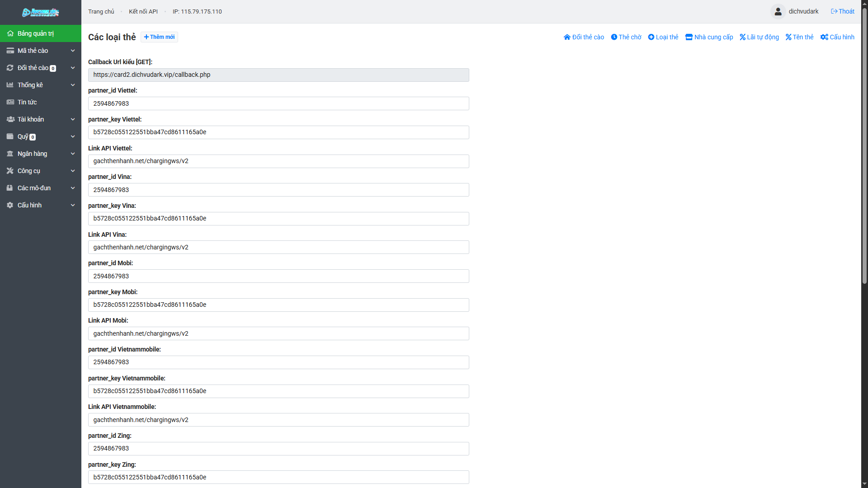The width and height of the screenshot is (868, 488).
Task: Click the bank icon for Ngân hàng
Action: point(10,154)
